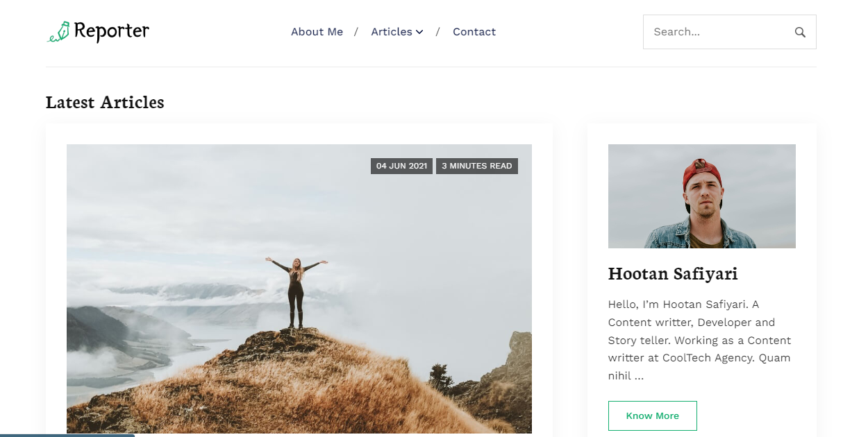Focus the Search... input field
The image size is (868, 437).
715,32
